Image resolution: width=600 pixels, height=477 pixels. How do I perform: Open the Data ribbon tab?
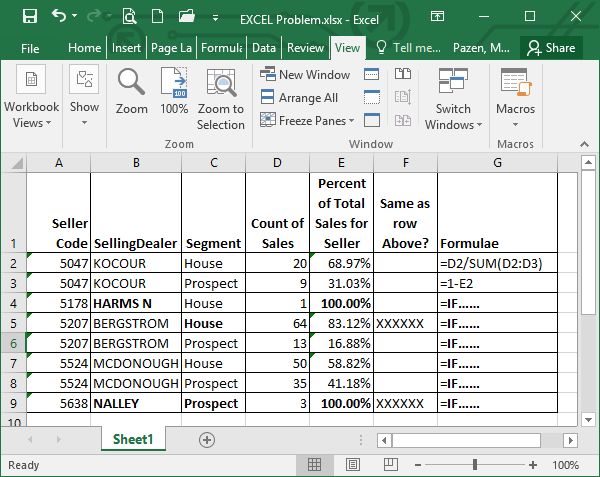coord(264,48)
